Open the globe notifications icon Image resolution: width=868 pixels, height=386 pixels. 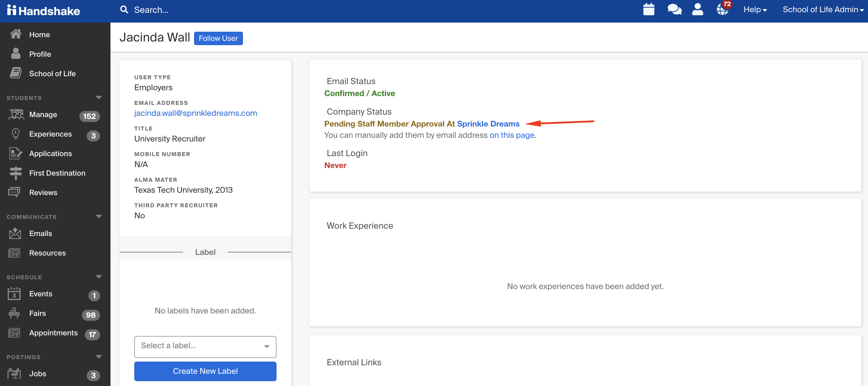[722, 10]
